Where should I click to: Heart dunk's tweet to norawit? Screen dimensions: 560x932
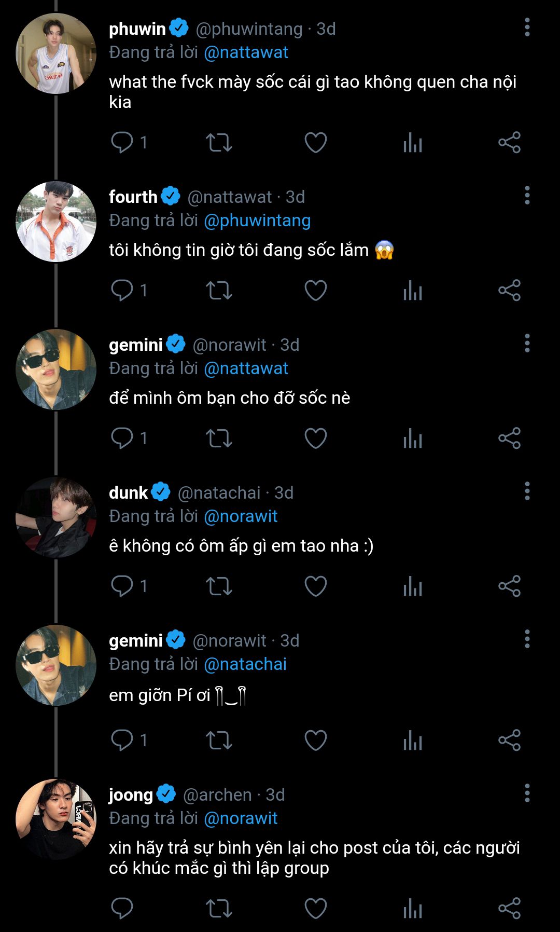coord(315,586)
